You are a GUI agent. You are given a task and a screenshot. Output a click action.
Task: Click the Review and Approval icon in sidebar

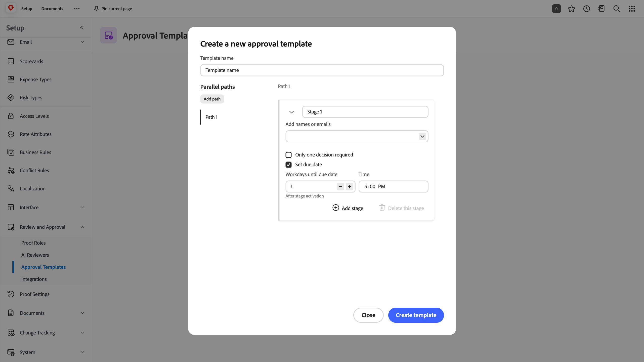(x=11, y=227)
